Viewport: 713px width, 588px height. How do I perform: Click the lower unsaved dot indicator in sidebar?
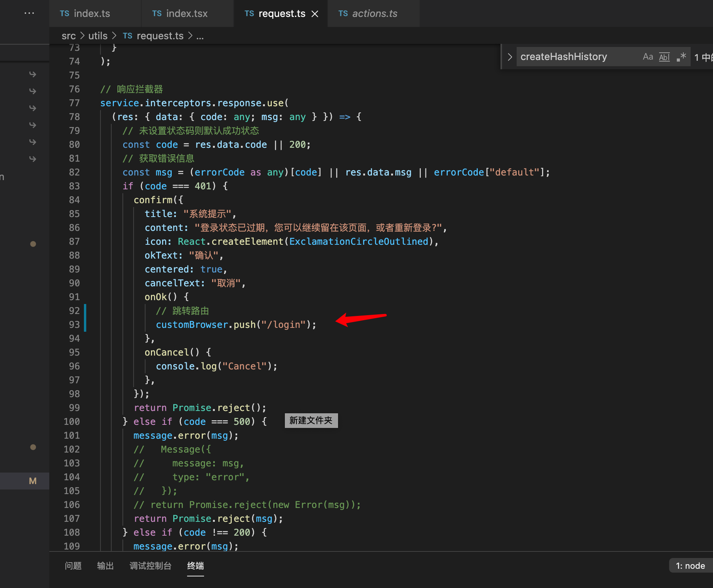tap(33, 447)
